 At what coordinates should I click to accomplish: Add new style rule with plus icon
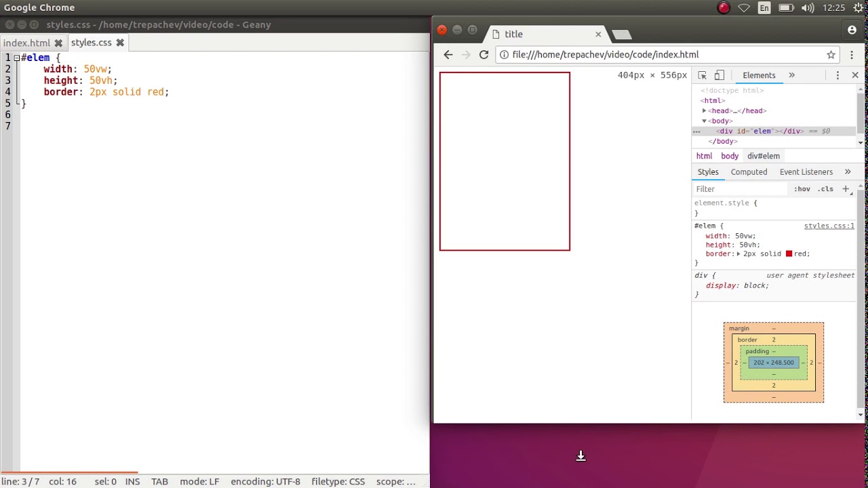pyautogui.click(x=846, y=189)
